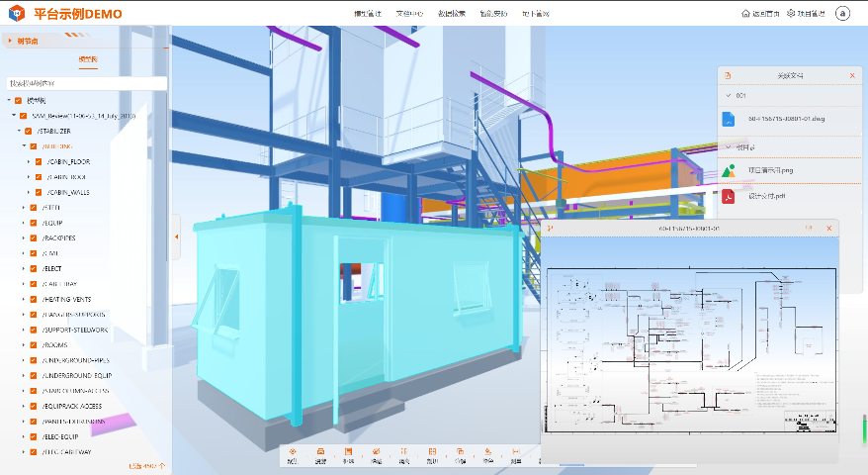The image size is (868, 475).
Task: Click the gear icon in top-right header
Action: [x=792, y=14]
